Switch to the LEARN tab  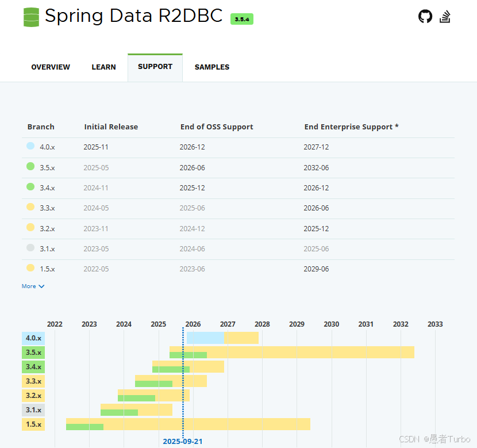pos(104,67)
